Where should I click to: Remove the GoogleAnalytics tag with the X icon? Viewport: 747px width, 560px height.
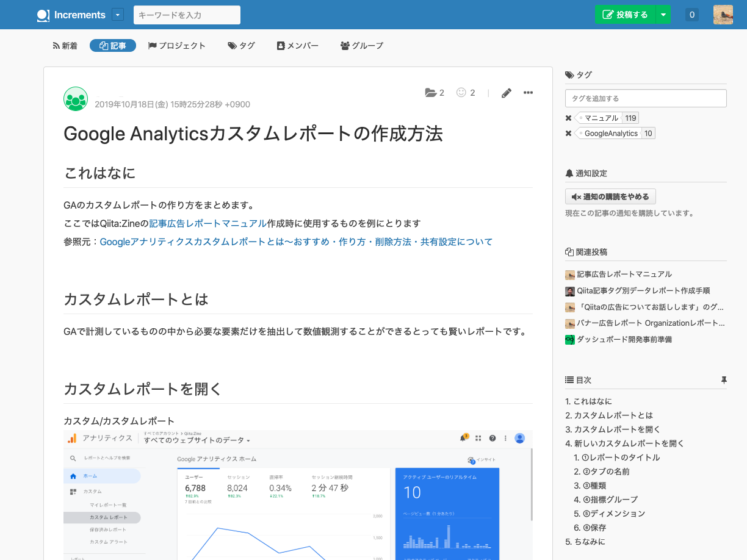tap(569, 134)
